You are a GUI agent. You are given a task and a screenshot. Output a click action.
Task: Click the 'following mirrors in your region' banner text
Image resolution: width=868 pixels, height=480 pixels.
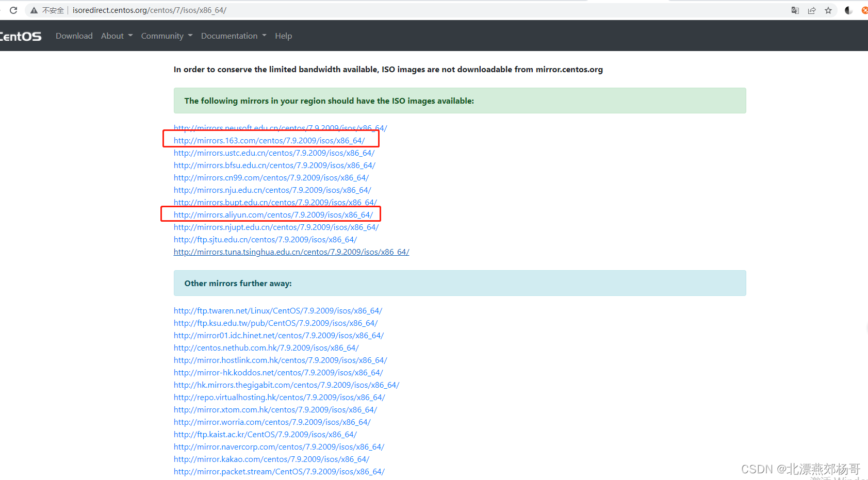point(329,101)
